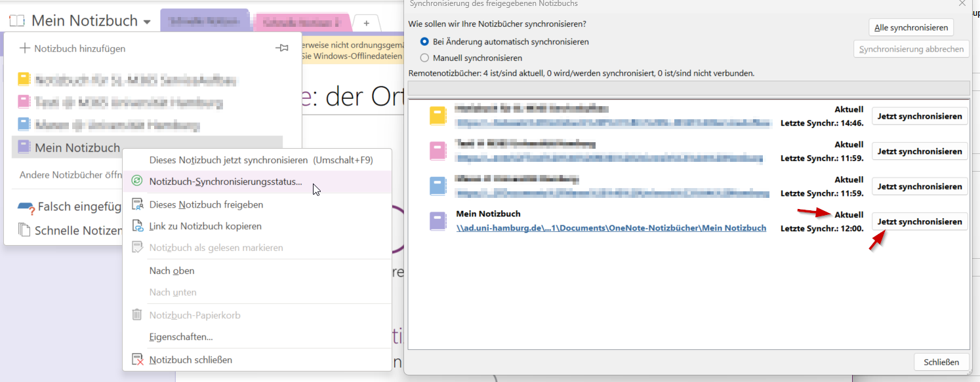Click the plus icon beside Notizbuch hinzufügen
Viewport: 980px width, 382px height.
tap(25, 48)
